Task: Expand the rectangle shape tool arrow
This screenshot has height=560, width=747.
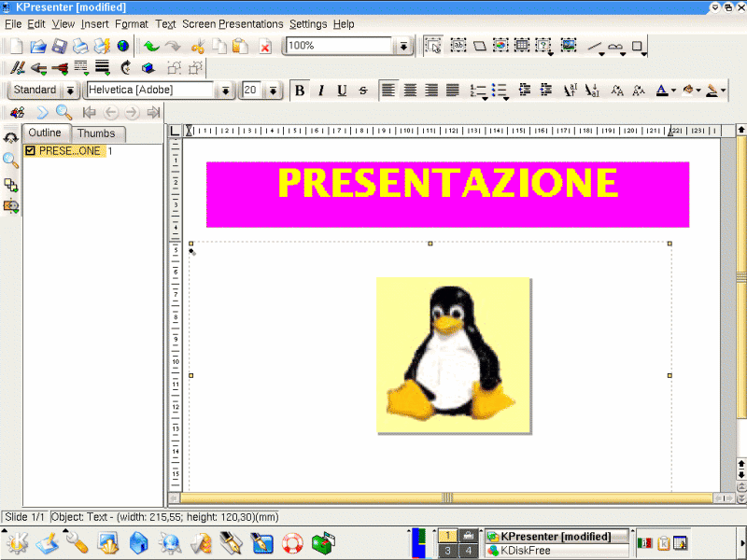Action: click(644, 54)
